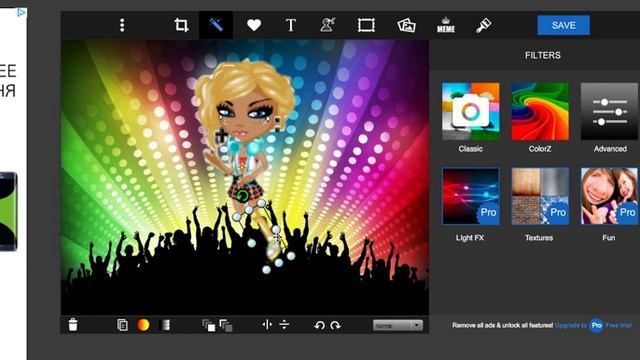
Task: Open the three-dot main menu
Action: coord(122,25)
